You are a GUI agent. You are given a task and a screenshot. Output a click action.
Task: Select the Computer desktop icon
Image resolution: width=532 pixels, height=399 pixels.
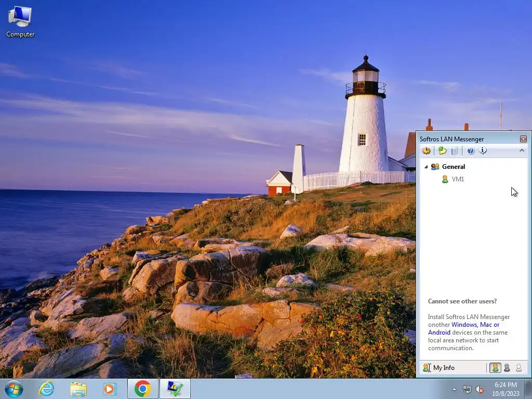pos(20,22)
